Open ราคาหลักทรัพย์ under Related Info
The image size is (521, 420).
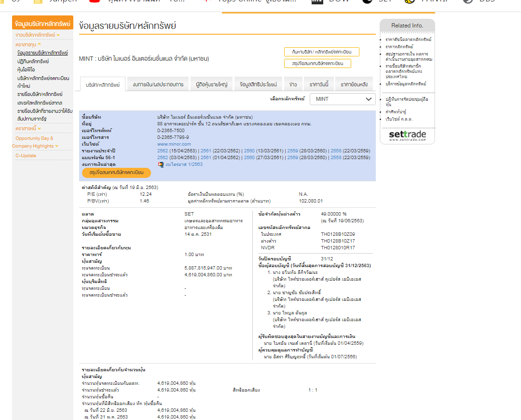tap(399, 47)
